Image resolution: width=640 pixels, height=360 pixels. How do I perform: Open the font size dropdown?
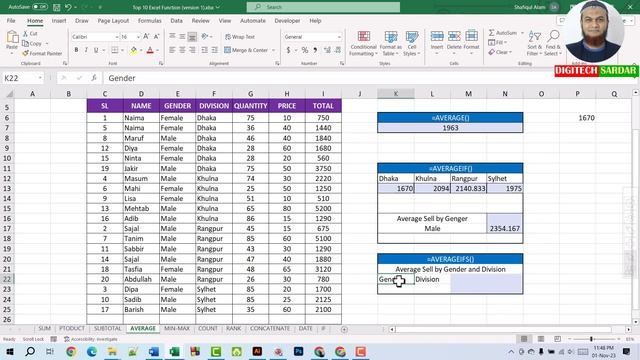tap(138, 37)
